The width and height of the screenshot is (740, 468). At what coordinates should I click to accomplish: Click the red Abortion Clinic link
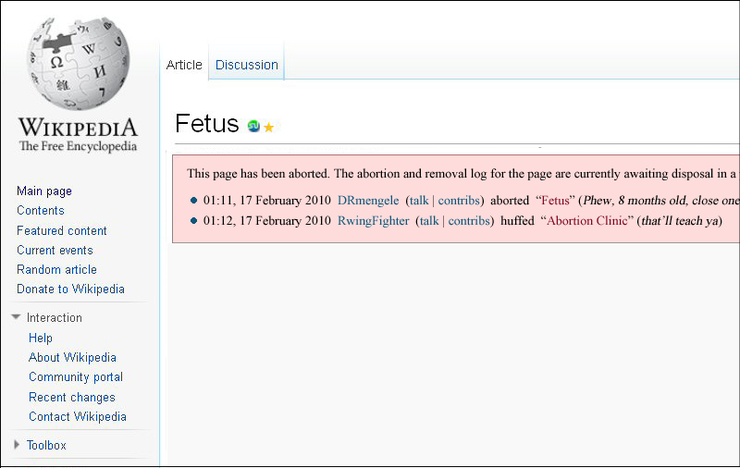click(x=587, y=221)
